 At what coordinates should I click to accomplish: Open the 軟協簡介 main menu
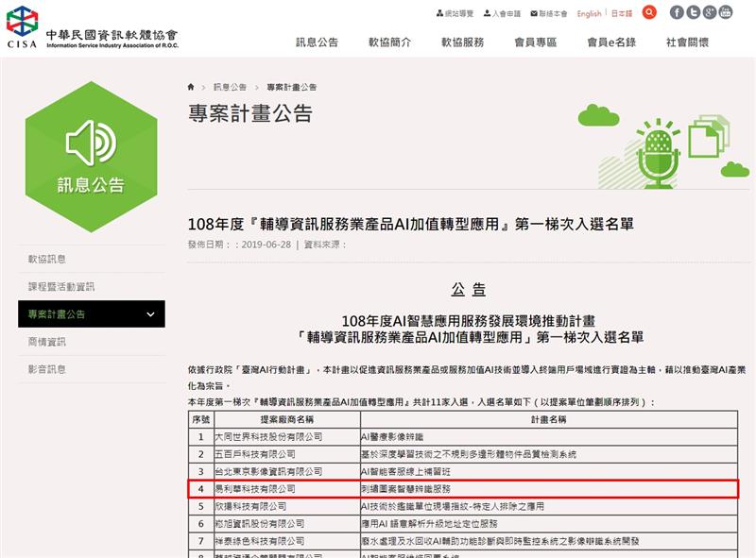(389, 42)
